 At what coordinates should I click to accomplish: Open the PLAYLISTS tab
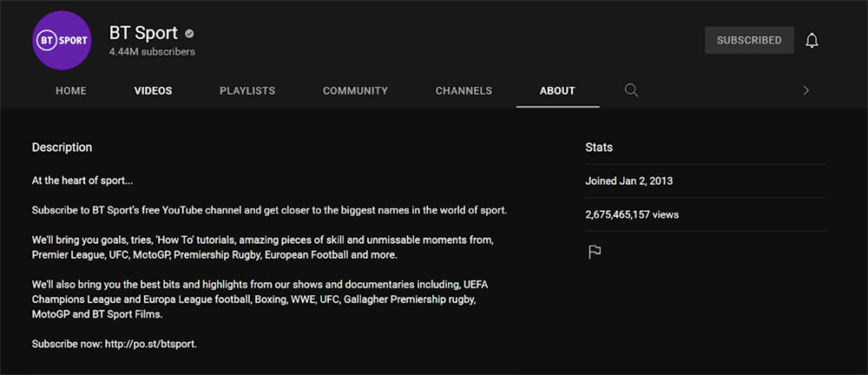(x=247, y=91)
